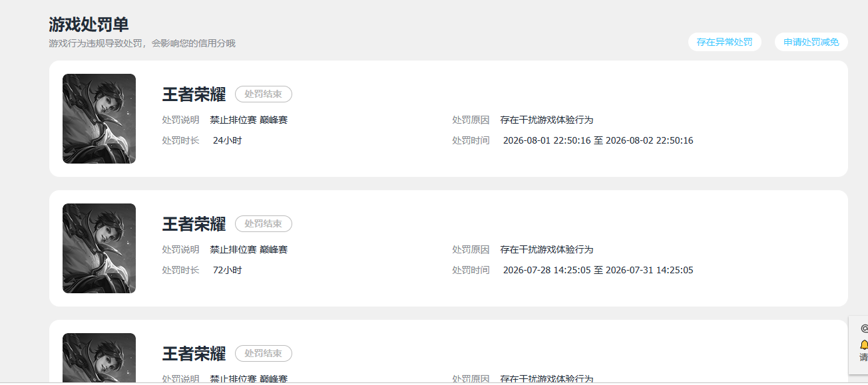Click the 王者荣耀 title in the 24小时 card
Image resolution: width=868 pixels, height=385 pixels.
(x=194, y=94)
